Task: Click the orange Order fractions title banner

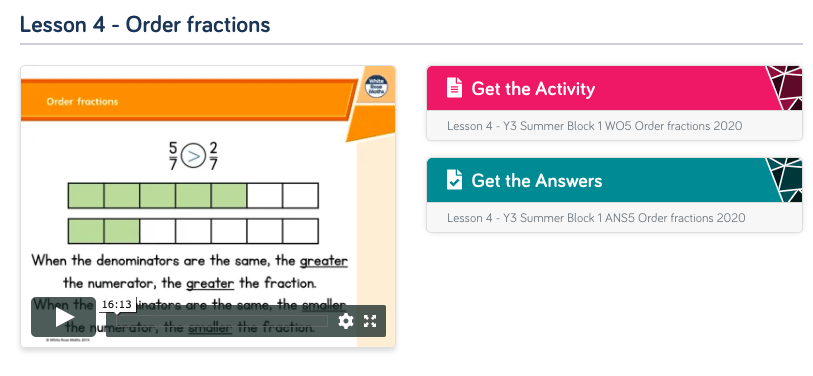Action: [x=189, y=100]
